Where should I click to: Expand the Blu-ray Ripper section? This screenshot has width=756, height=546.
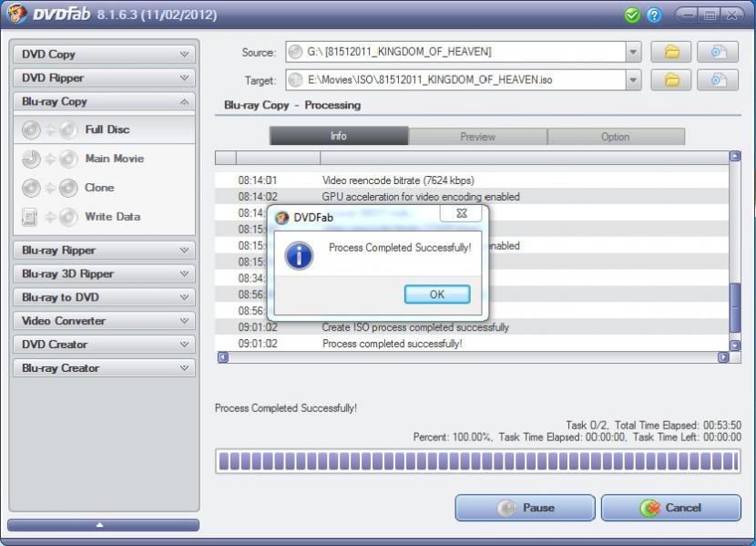tap(104, 251)
